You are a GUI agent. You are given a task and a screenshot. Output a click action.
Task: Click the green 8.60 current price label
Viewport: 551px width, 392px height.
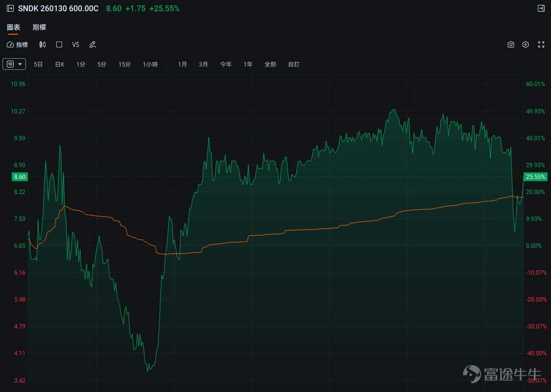click(20, 176)
